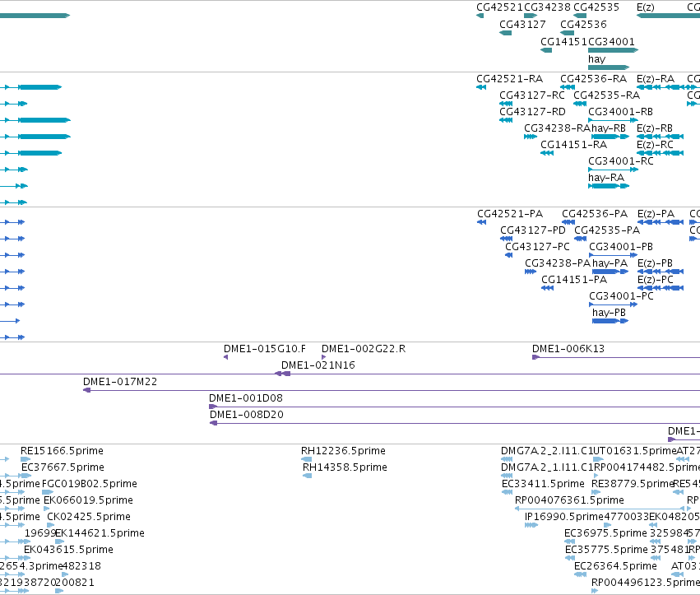
Task: Select the CG14151 gene label
Action: [563, 42]
